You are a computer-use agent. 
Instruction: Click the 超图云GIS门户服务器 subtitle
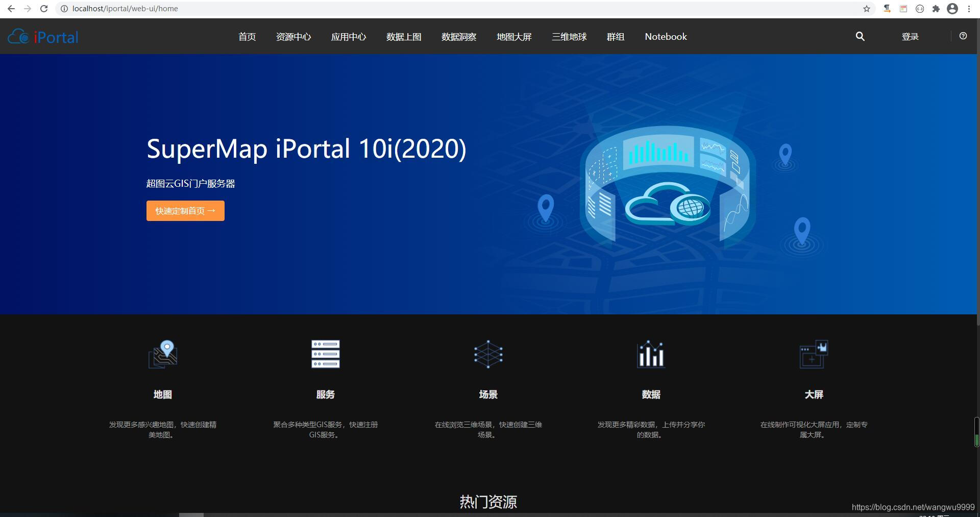click(x=191, y=184)
